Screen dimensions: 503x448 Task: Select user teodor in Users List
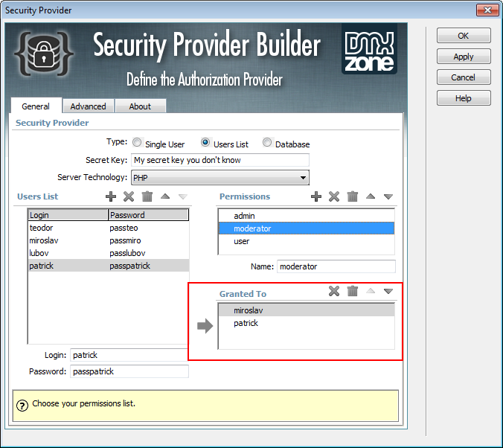(x=109, y=228)
